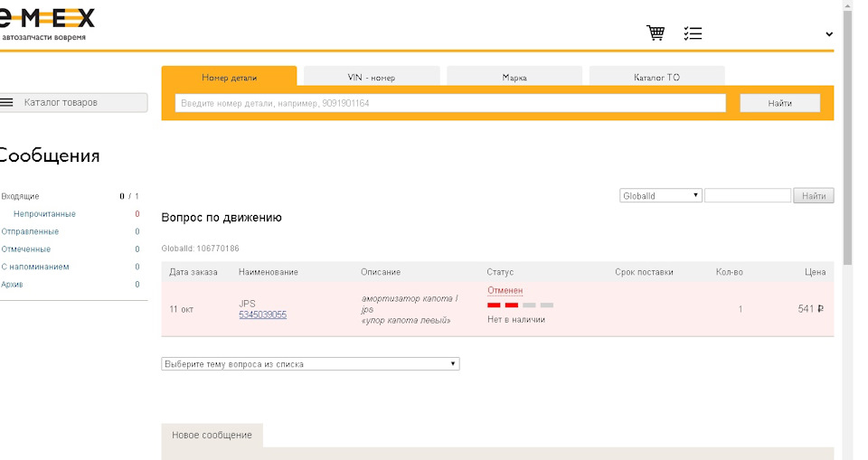Viewport: 868px width, 460px height.
Task: Open the С напоминанием folder
Action: pos(35,267)
